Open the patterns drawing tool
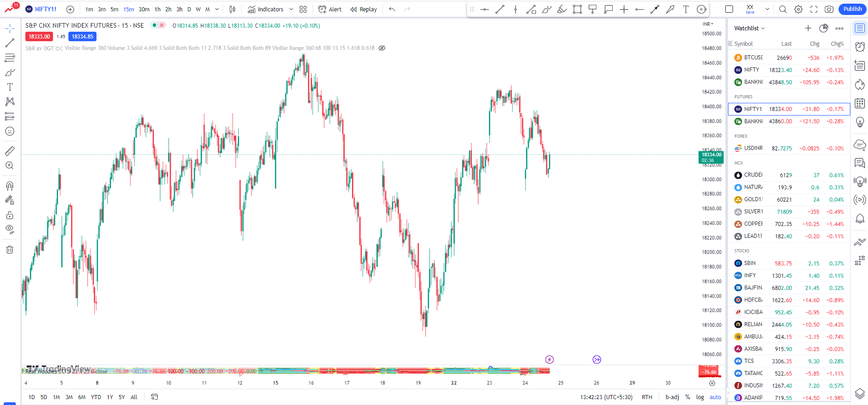Screen dimensions: 868x405 [10, 101]
